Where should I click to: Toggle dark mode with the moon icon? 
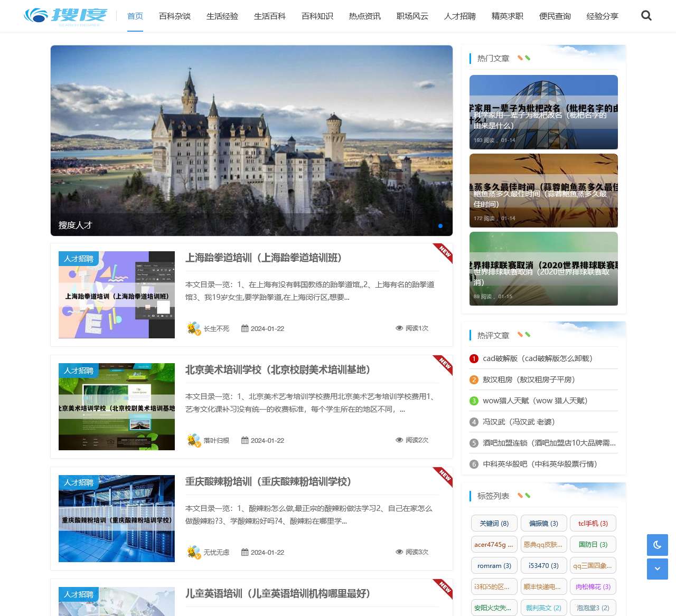coord(657,545)
